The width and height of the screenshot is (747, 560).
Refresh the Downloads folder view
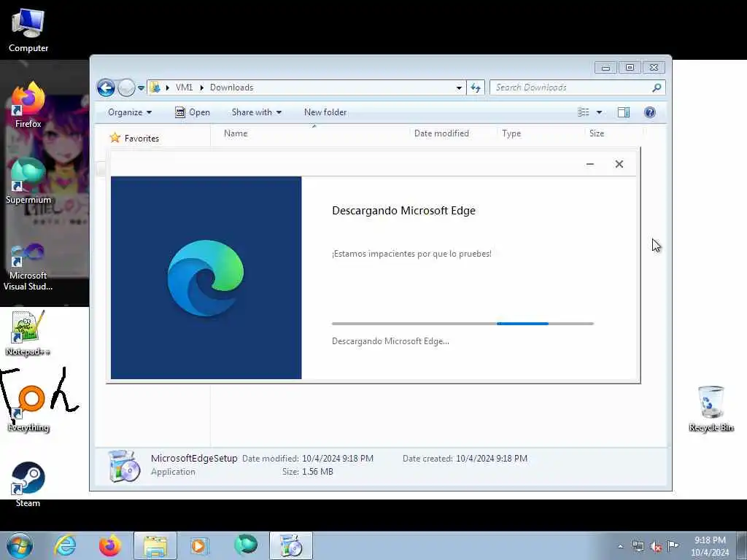(x=476, y=87)
